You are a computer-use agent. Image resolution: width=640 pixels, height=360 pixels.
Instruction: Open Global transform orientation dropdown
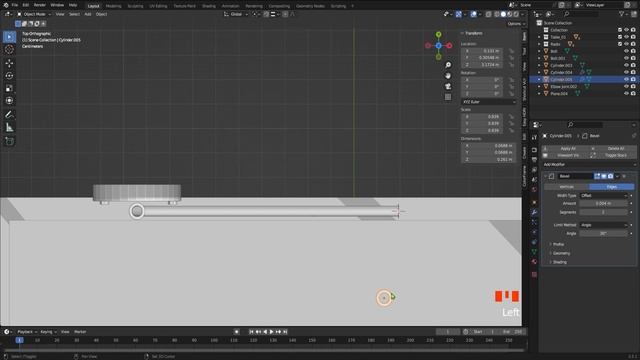236,14
